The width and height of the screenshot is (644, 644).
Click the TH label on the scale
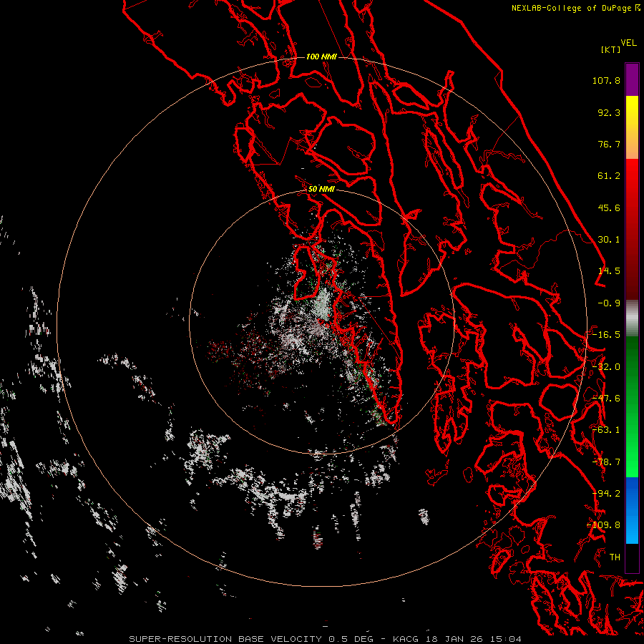click(615, 557)
